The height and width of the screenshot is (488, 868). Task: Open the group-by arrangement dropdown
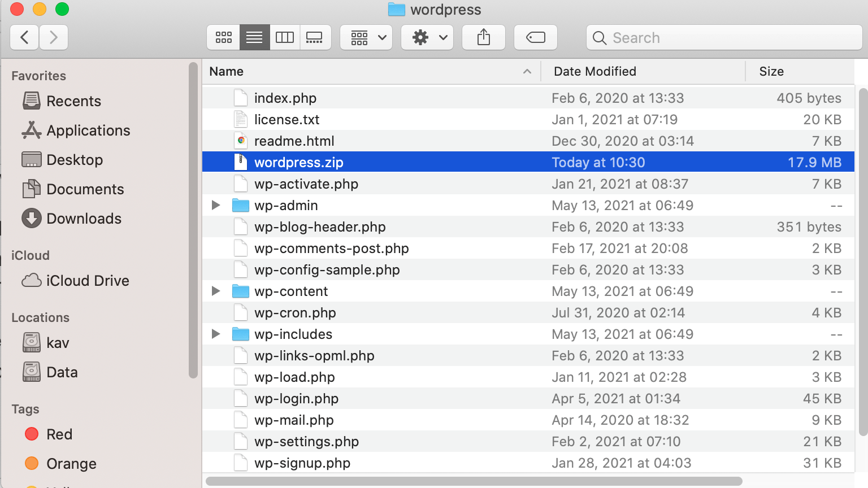point(367,38)
